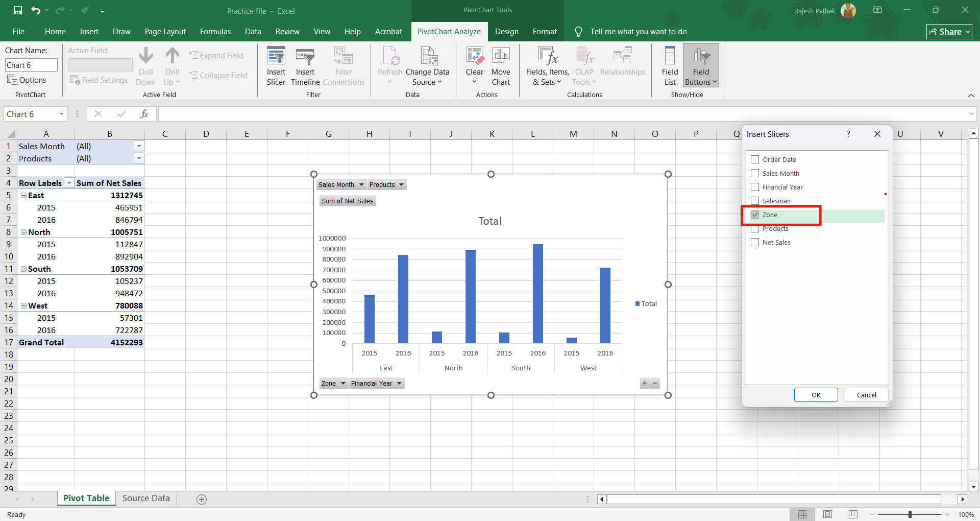Open the Source Data sheet tab

146,499
